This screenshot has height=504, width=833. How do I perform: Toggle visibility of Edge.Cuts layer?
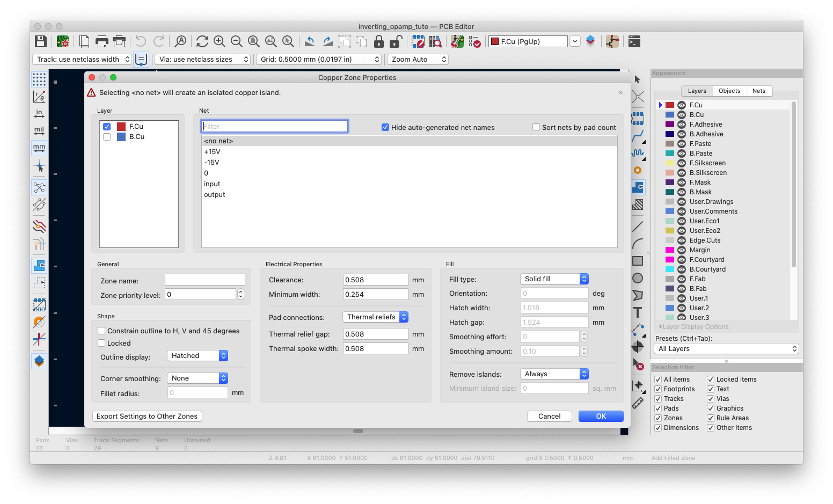(x=682, y=240)
